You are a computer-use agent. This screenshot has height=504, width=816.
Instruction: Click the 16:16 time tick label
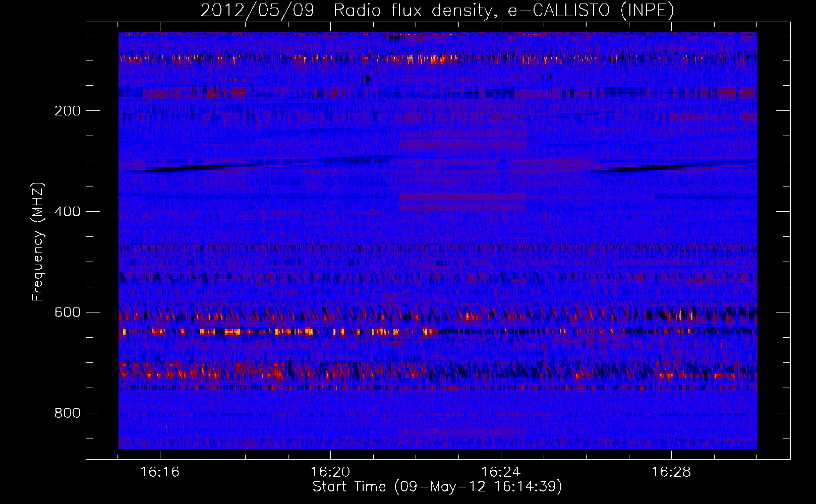(x=160, y=472)
